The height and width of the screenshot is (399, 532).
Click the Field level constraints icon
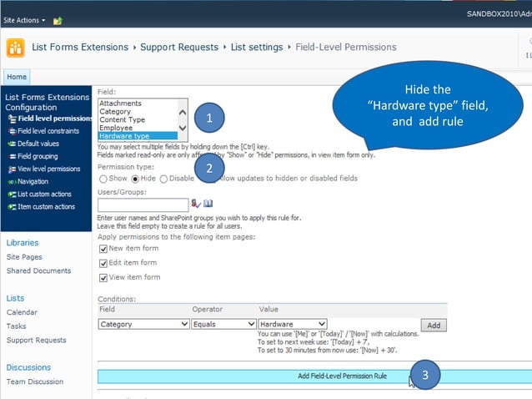click(12, 131)
